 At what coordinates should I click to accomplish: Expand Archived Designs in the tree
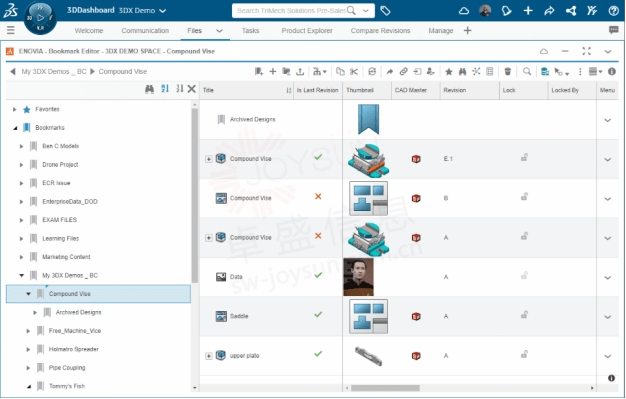(x=35, y=312)
